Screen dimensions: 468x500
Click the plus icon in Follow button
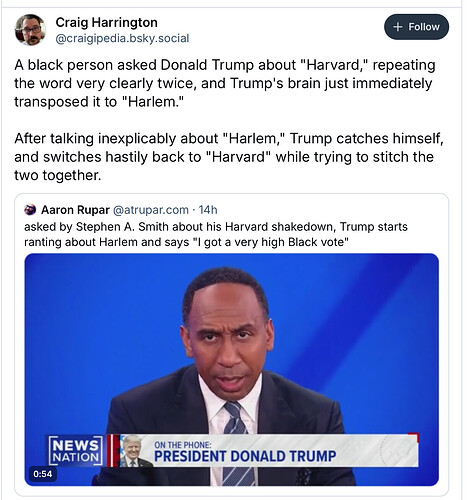398,27
